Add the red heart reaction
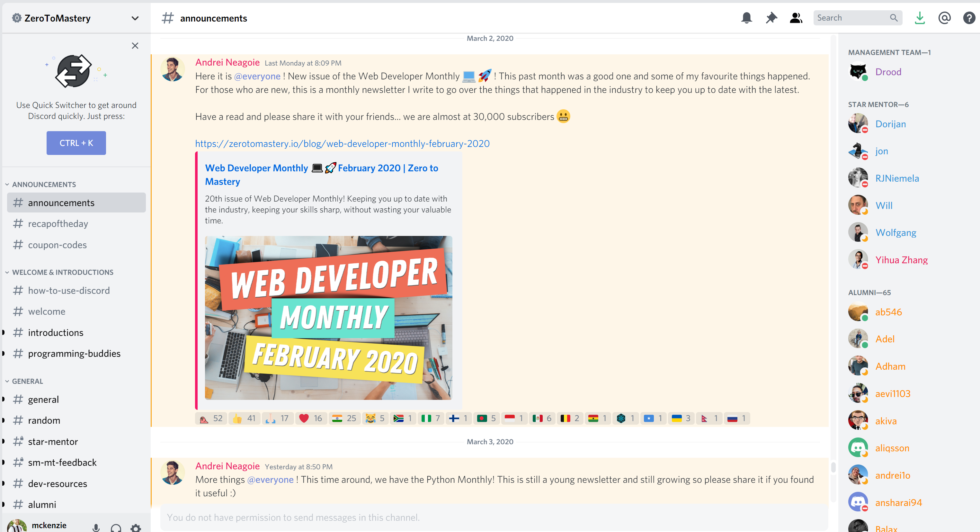 (310, 419)
